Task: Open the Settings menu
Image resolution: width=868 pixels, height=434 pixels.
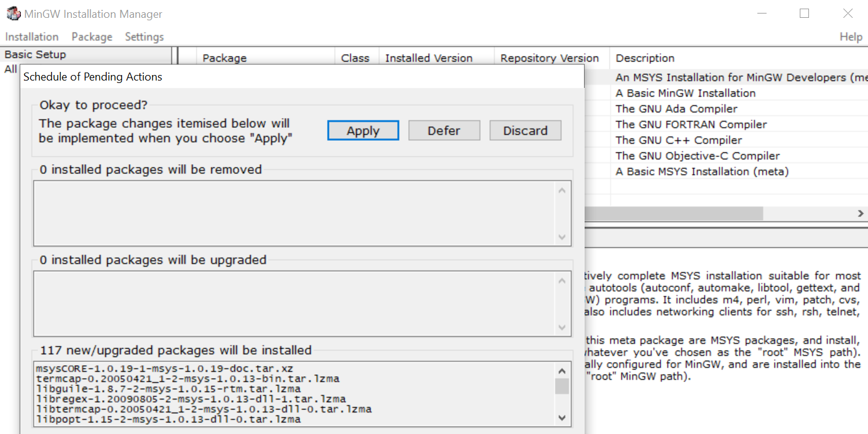Action: tap(144, 37)
